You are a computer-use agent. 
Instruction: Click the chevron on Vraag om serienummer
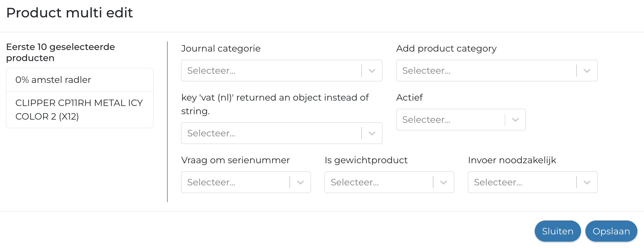tap(300, 182)
